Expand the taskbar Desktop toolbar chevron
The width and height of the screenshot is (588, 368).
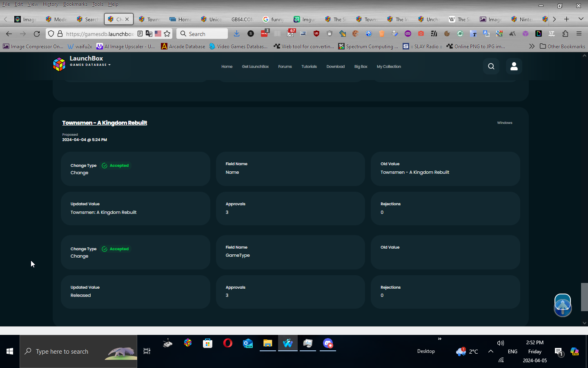click(x=439, y=339)
